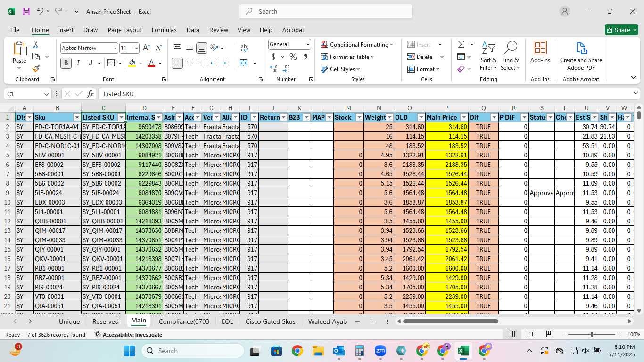Click the Decrease Indent icon
This screenshot has width=644, height=362.
point(214,63)
